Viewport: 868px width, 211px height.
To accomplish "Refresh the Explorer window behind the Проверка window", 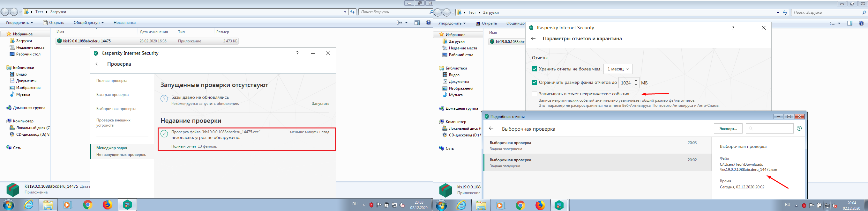I will click(352, 12).
